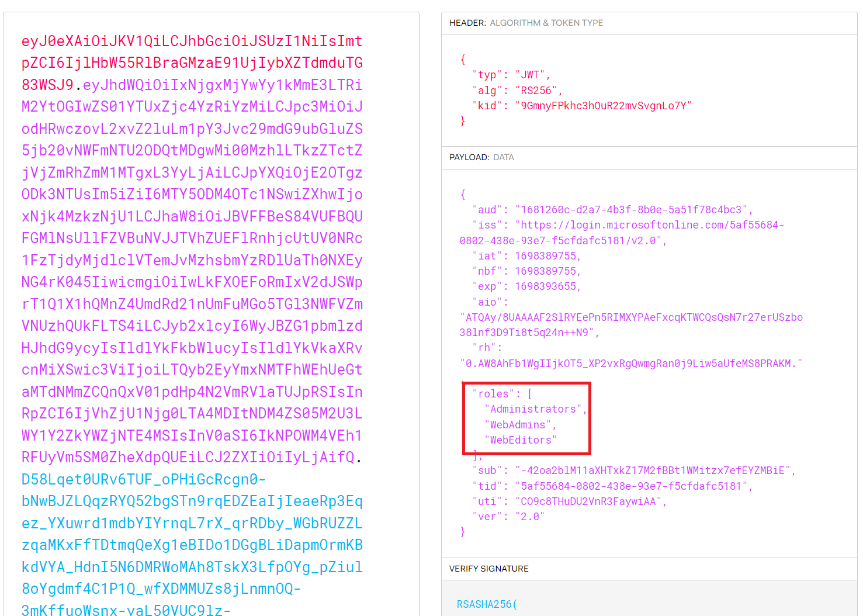This screenshot has width=863, height=616.
Task: Place cursor on the "kid" value in the header
Action: pos(602,106)
